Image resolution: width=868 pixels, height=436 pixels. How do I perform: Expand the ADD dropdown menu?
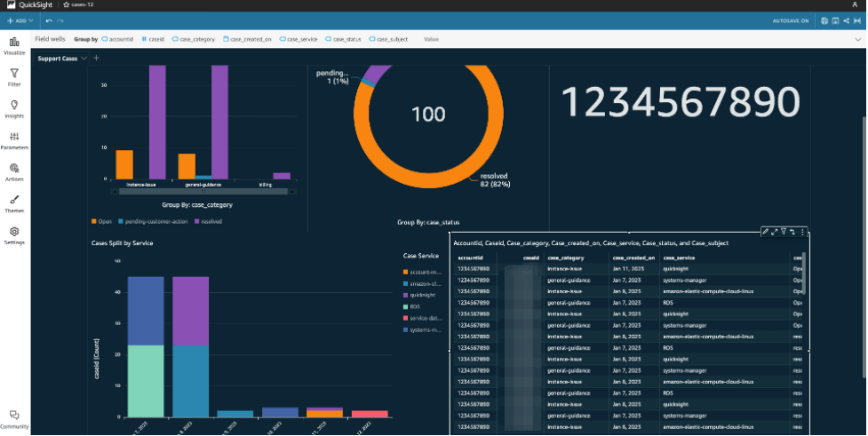click(20, 20)
